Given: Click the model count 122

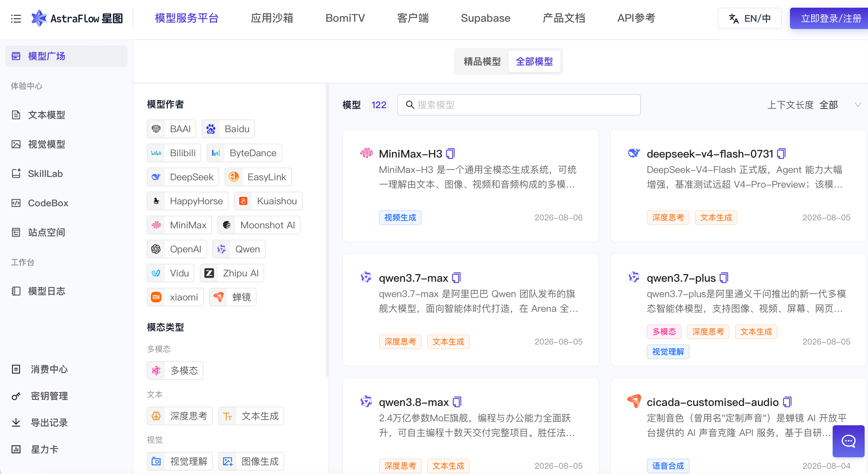Looking at the screenshot, I should click(x=379, y=105).
